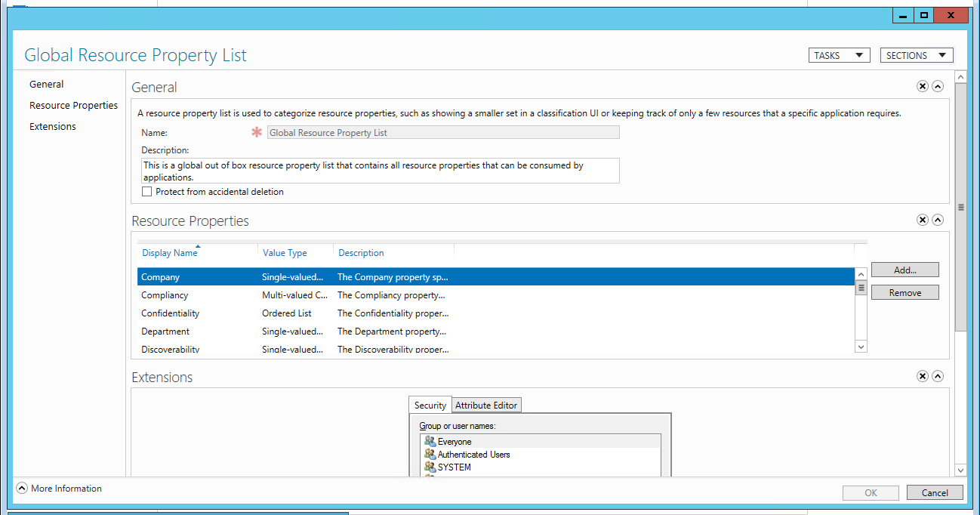This screenshot has height=515, width=980.
Task: Close the Resource Properties section X icon
Action: click(x=923, y=220)
